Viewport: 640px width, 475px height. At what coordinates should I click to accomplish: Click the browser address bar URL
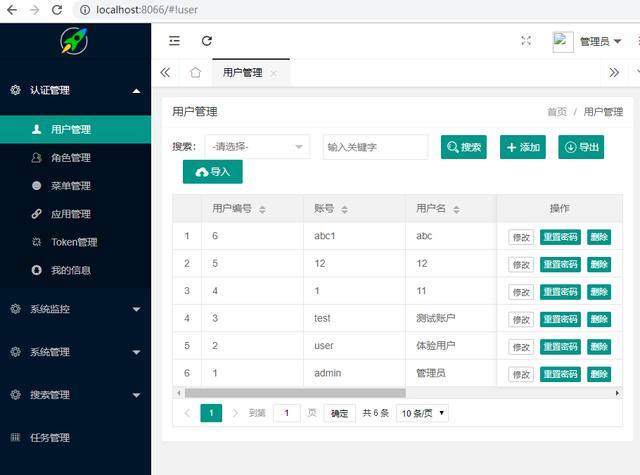click(147, 10)
